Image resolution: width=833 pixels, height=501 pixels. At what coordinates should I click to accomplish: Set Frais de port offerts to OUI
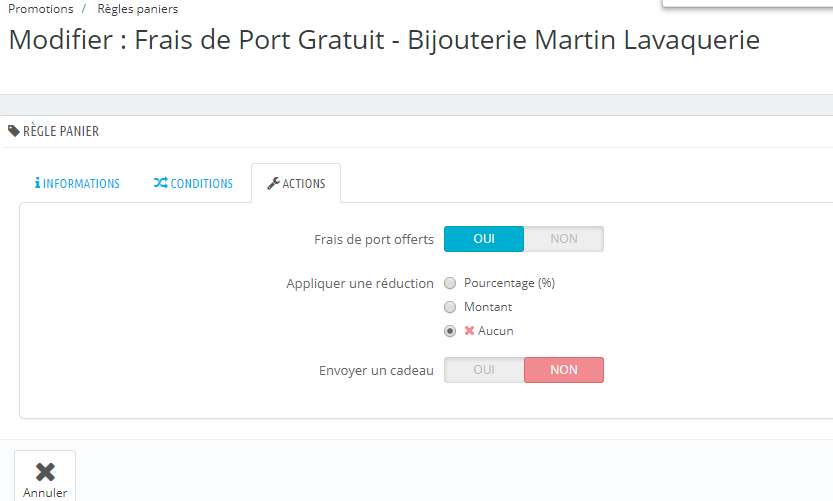tap(484, 239)
